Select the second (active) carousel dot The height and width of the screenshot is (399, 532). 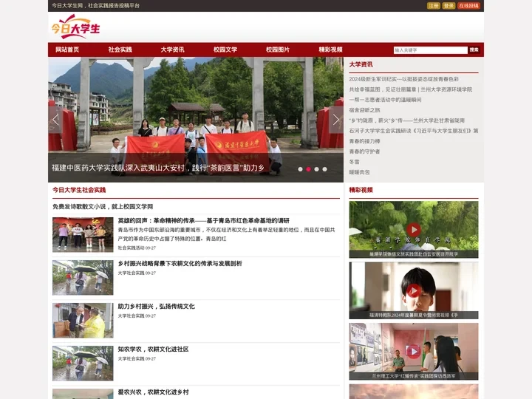click(308, 169)
